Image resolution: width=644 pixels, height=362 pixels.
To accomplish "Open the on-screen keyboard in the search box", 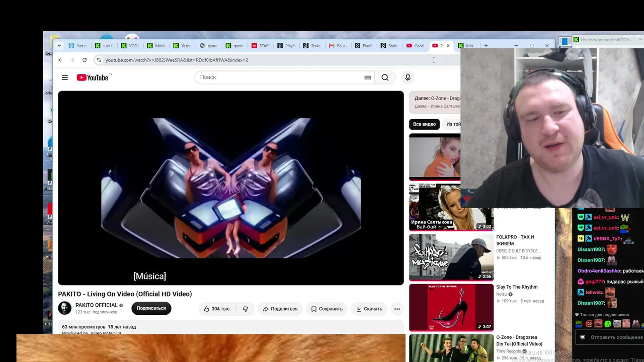I will pos(368,77).
